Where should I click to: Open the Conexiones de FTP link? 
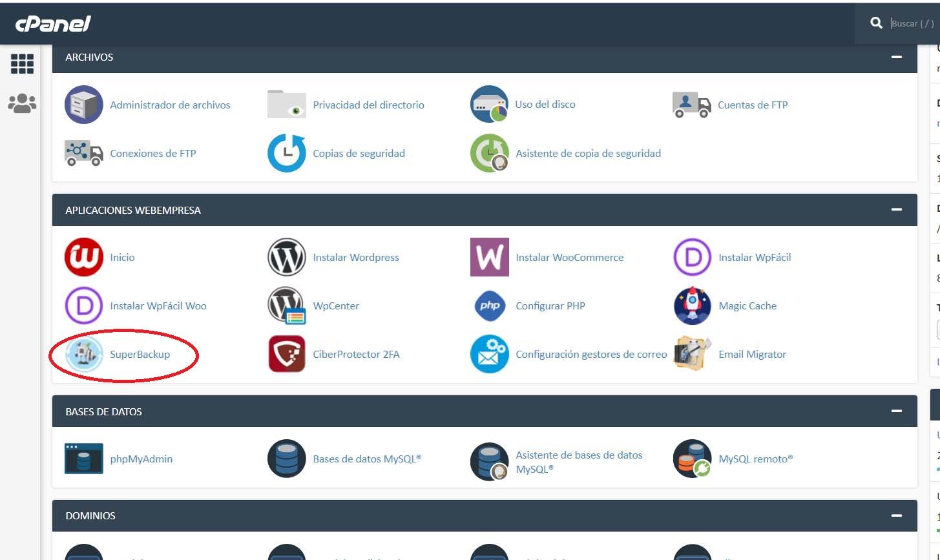click(x=153, y=153)
